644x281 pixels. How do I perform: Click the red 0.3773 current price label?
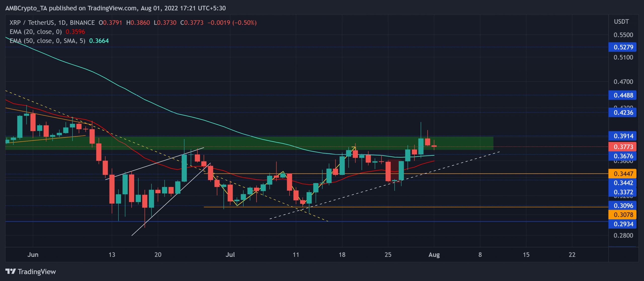click(x=622, y=147)
